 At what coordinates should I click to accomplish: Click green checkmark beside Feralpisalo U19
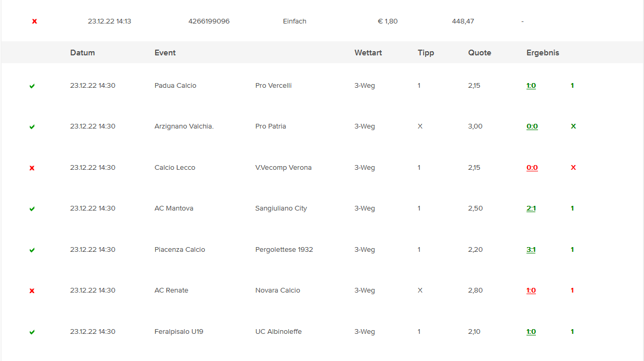[x=32, y=332]
